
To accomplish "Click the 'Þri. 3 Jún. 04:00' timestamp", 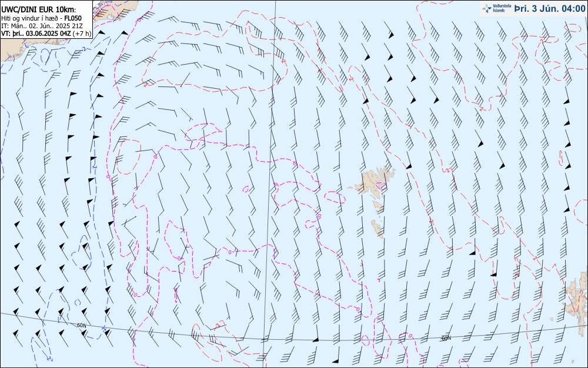I will tap(550, 9).
